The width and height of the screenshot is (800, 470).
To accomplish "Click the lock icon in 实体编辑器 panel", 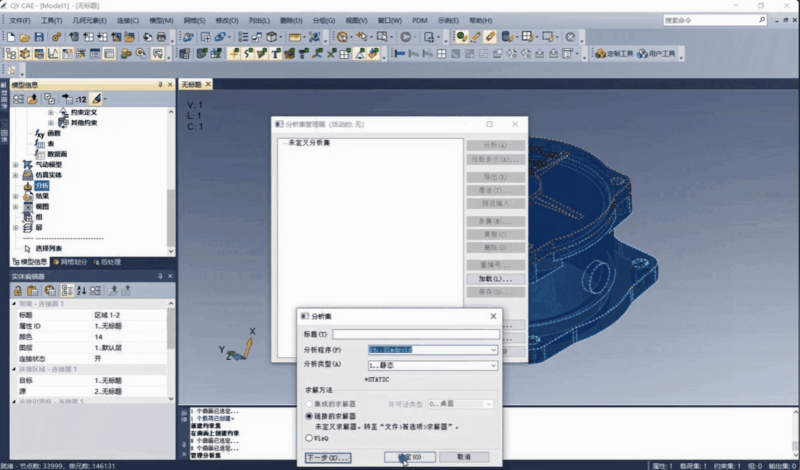I will coord(17,290).
